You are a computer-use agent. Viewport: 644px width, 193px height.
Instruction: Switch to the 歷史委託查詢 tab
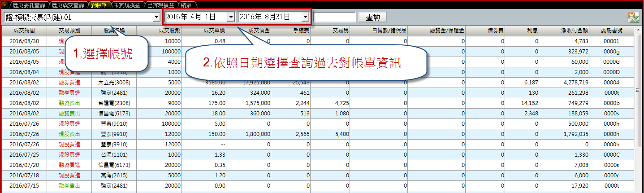28,4
